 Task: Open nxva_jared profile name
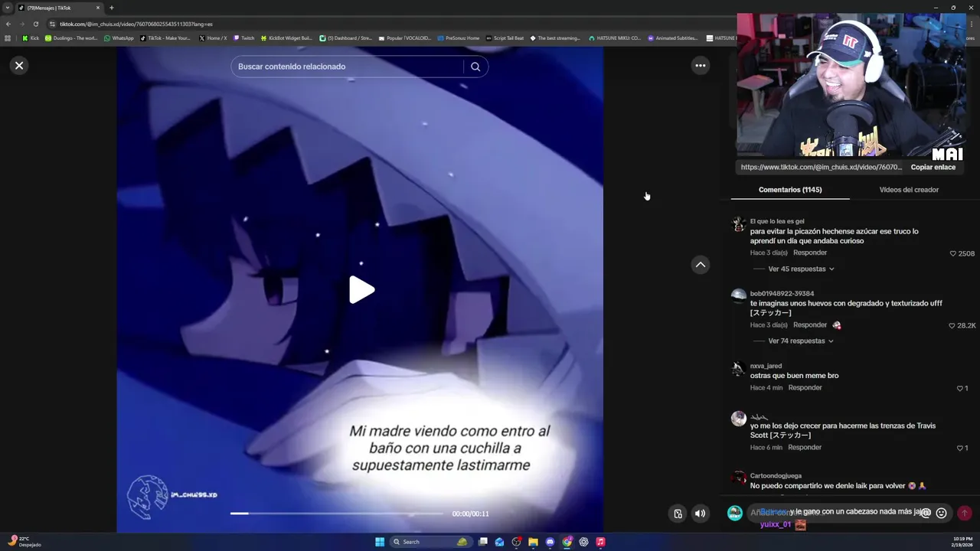766,366
